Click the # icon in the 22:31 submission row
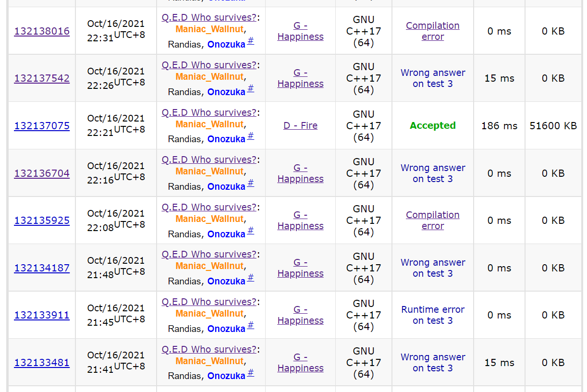The height and width of the screenshot is (392, 587). (x=251, y=42)
